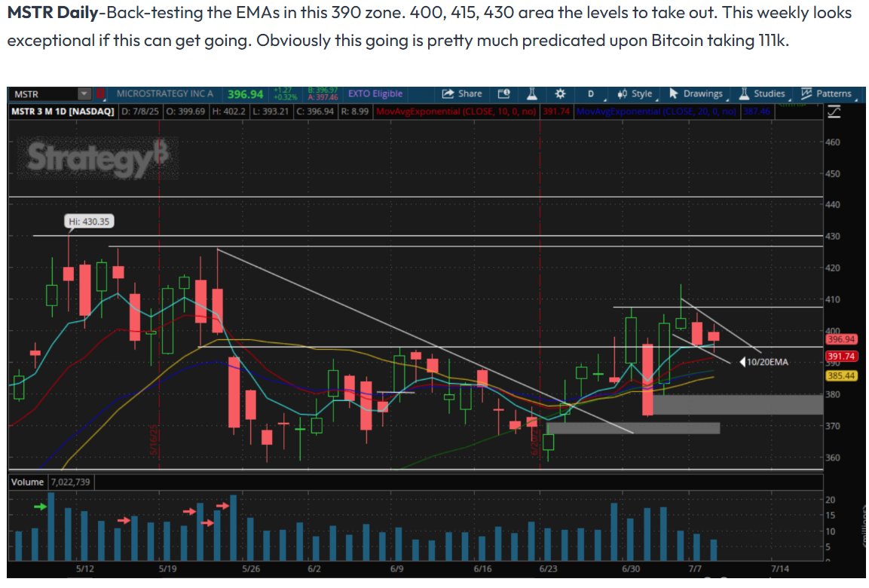Click the flask beaker icon in toolbar

click(531, 93)
